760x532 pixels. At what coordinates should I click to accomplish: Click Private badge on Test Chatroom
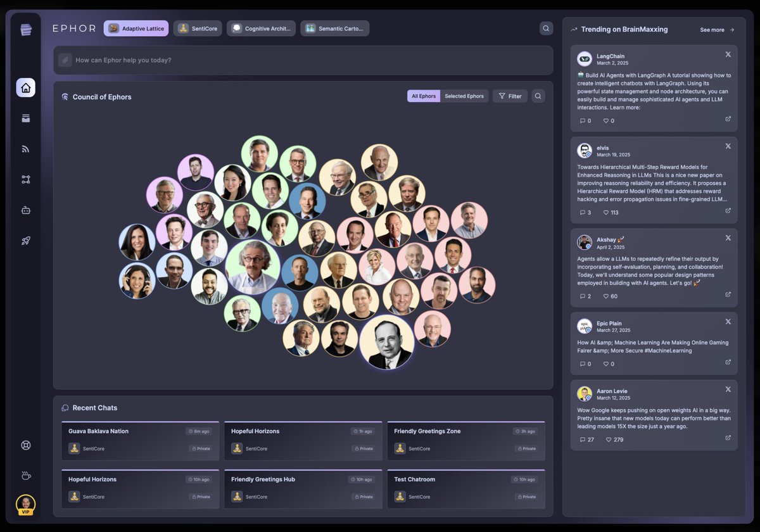click(x=526, y=497)
